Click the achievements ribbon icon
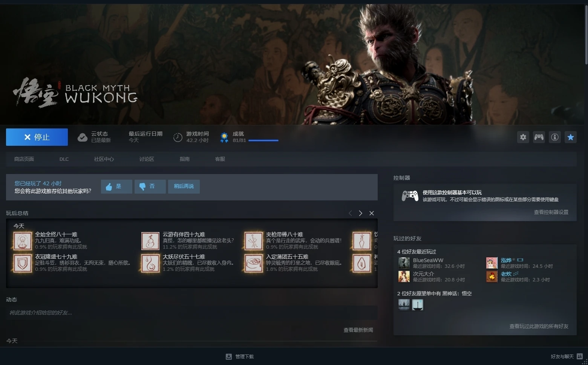The width and height of the screenshot is (588, 365). click(224, 137)
